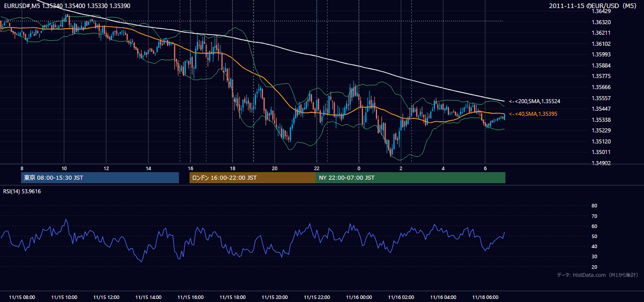644x302 pixels.
Task: Click the 11/16 02:00 time label
Action: [401, 297]
